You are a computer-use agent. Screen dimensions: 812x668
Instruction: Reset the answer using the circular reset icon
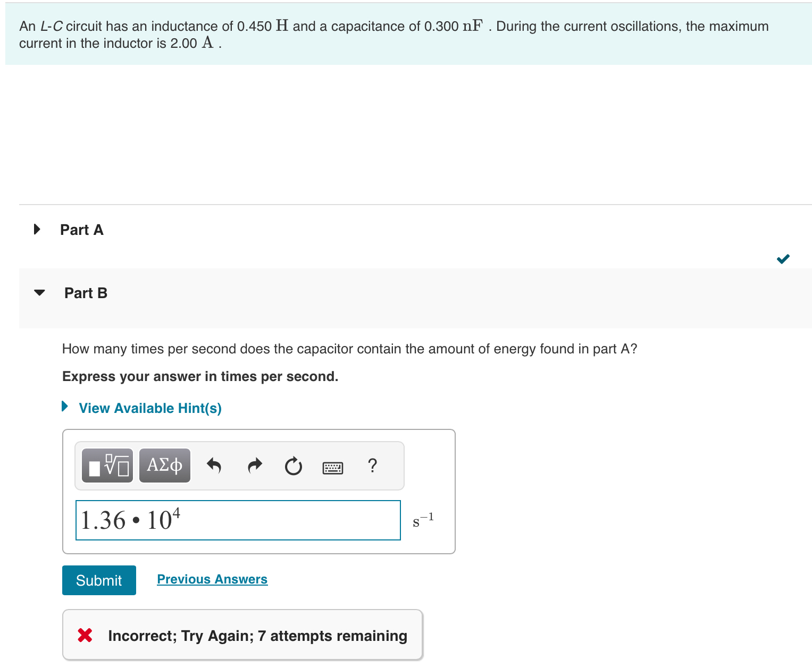click(x=293, y=466)
